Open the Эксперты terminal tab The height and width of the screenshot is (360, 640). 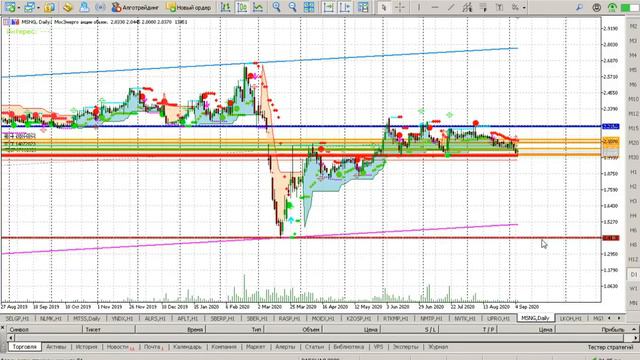pos(405,347)
